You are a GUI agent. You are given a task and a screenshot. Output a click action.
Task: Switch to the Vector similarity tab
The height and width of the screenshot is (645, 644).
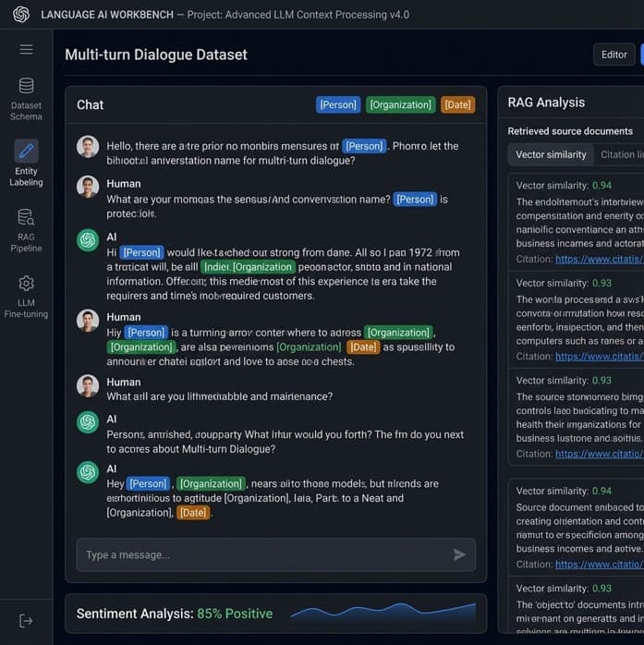click(x=551, y=154)
